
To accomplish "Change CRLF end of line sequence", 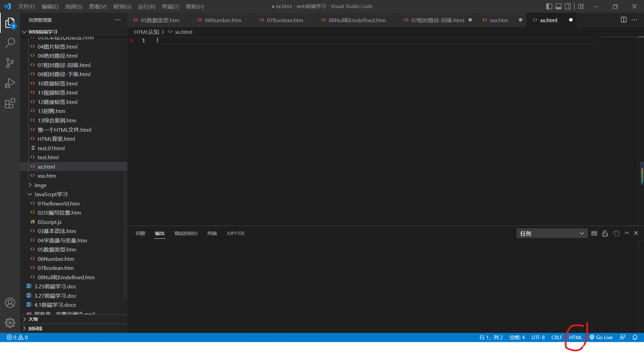I will (557, 337).
